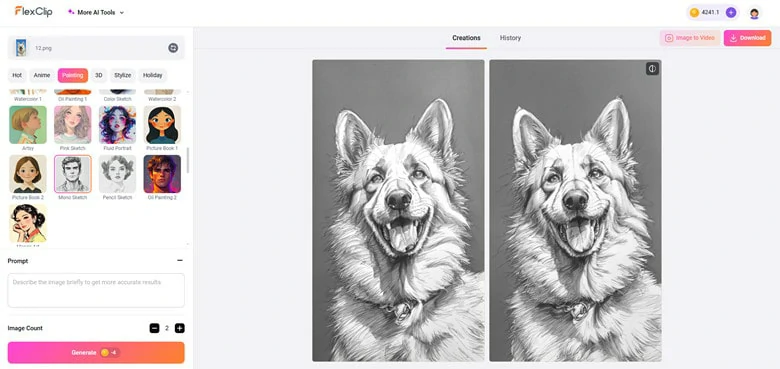Select the Painting category tab
The width and height of the screenshot is (780, 369).
73,75
